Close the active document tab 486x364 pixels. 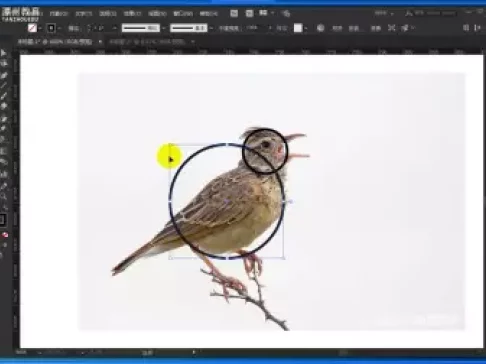[100, 42]
